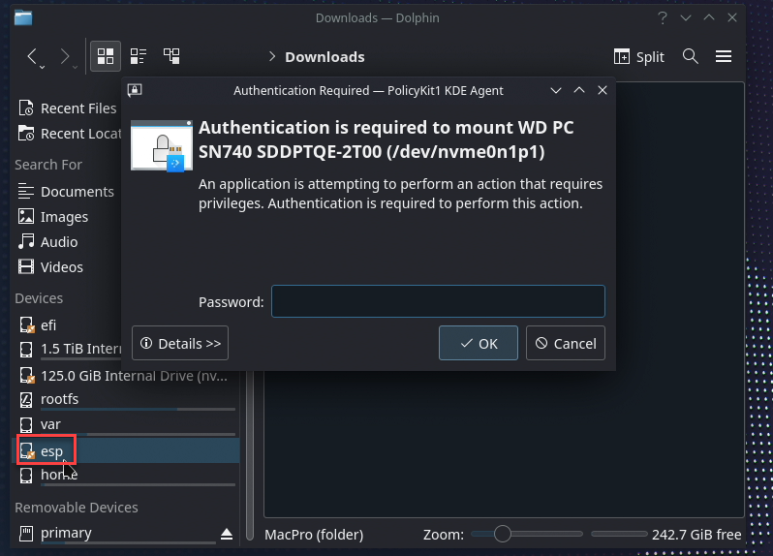Select the 1.5 TiB Internal drive
This screenshot has height=556, width=773.
68,349
